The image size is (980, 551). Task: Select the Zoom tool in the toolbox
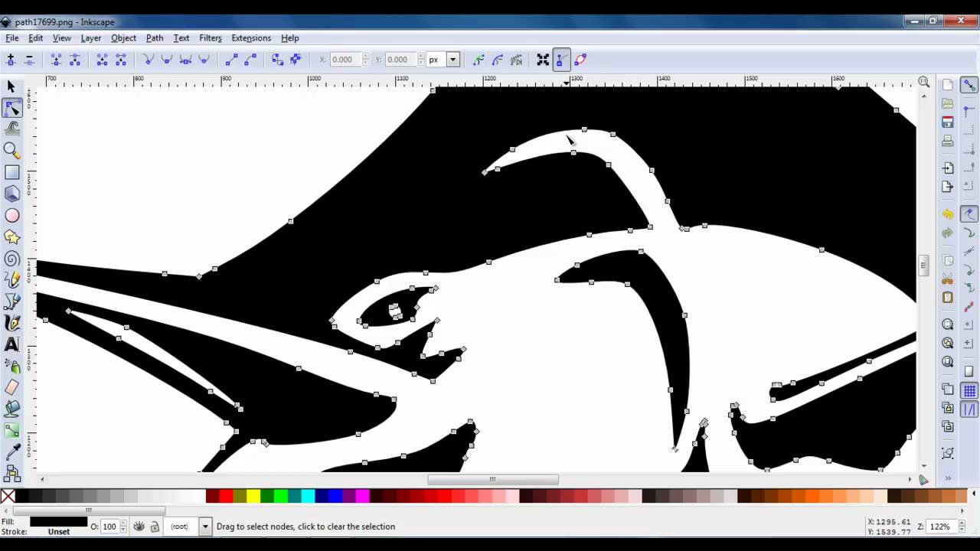click(11, 150)
